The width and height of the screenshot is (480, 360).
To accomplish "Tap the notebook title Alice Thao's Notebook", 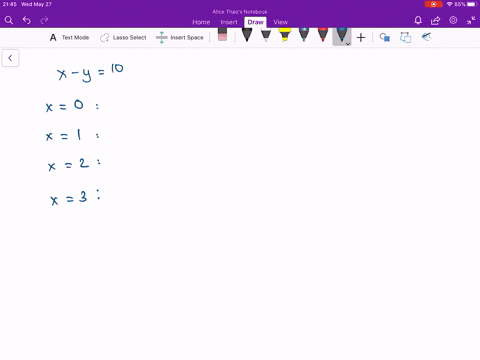I will pos(240,12).
